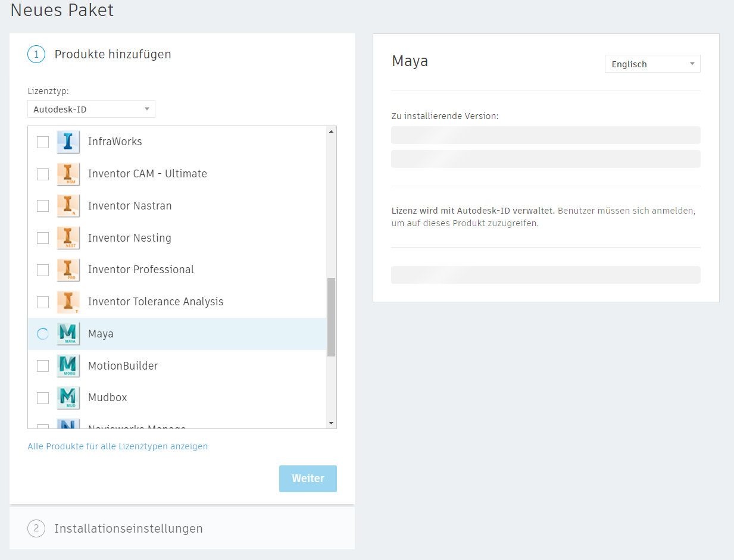
Task: Check the MotionBuilder checkbox
Action: (43, 366)
